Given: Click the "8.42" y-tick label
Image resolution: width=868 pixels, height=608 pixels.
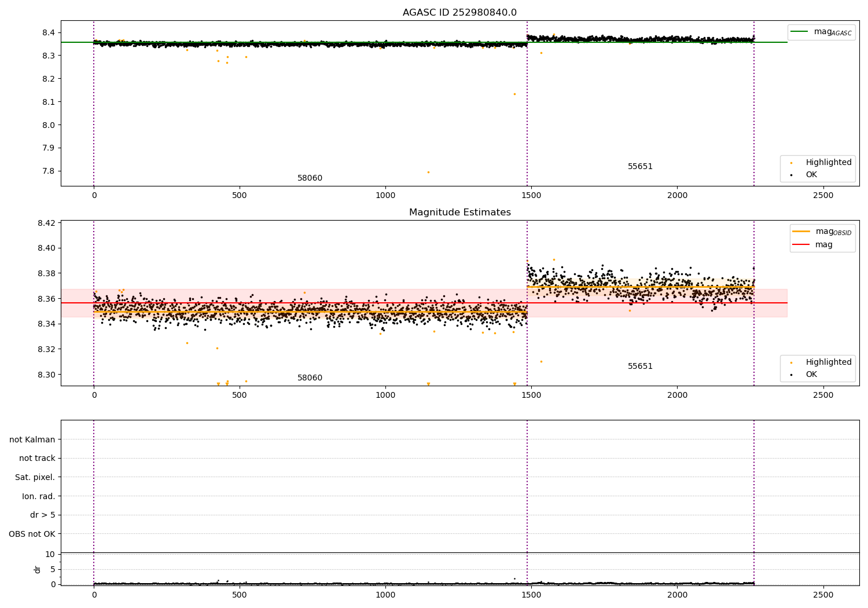Looking at the screenshot, I should click(x=46, y=223).
